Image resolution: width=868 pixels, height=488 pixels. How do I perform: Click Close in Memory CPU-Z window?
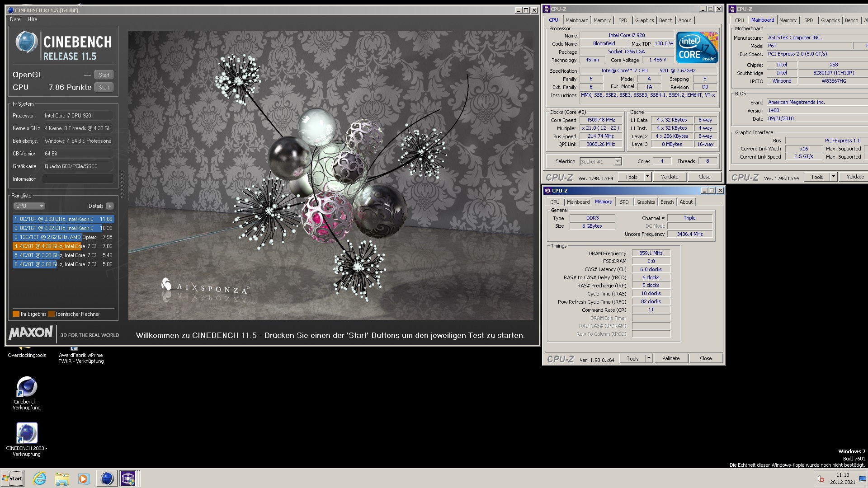click(706, 358)
